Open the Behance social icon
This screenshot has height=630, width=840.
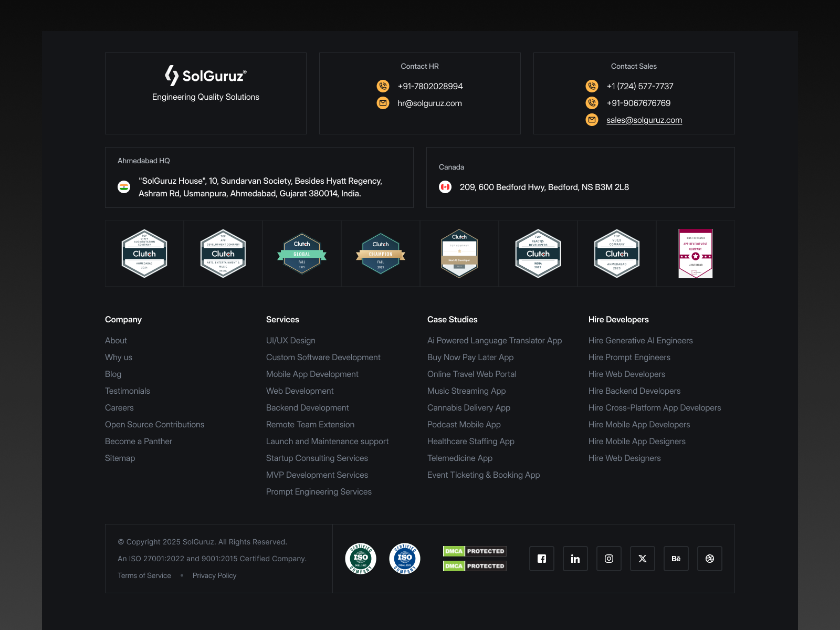coord(676,559)
